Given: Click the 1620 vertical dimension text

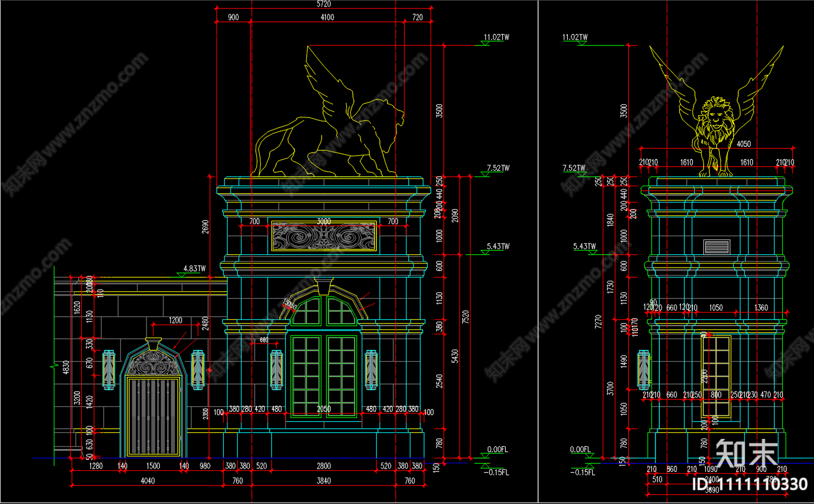Looking at the screenshot, I should click(x=77, y=308).
